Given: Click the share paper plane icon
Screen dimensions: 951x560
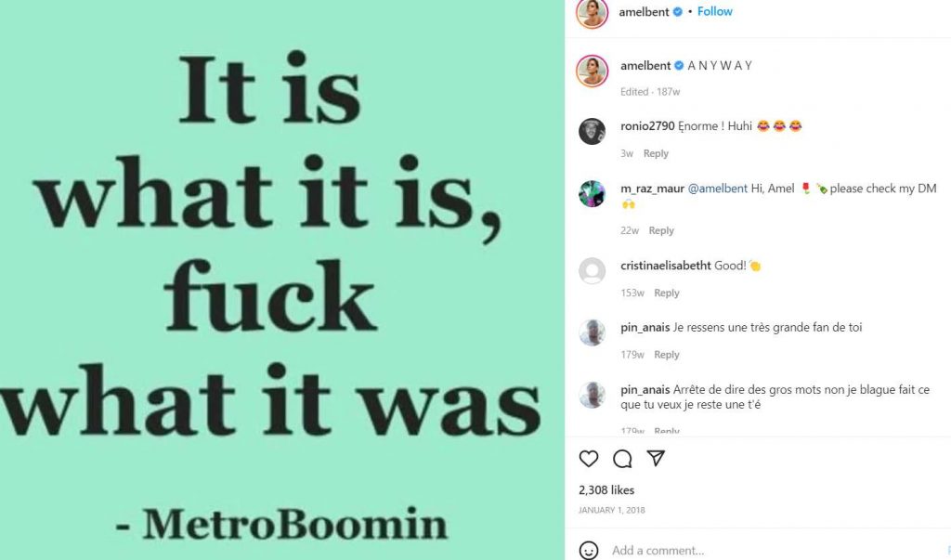Looking at the screenshot, I should [656, 459].
